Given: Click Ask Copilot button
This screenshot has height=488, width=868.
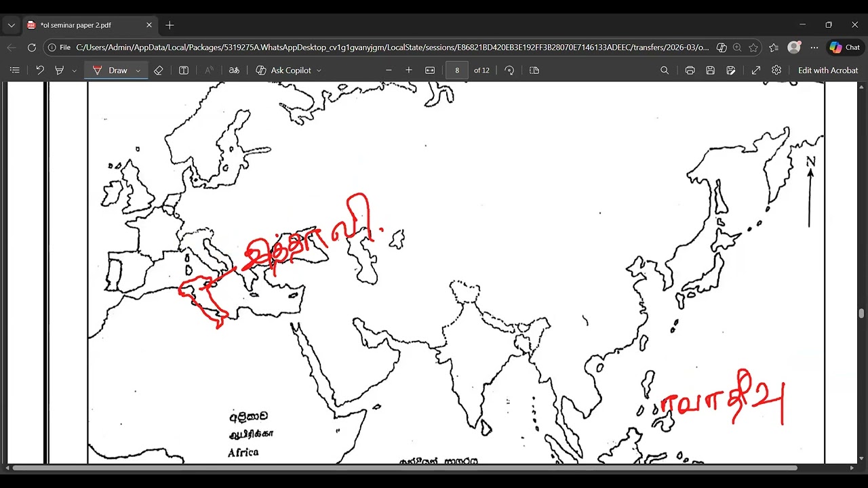Looking at the screenshot, I should [283, 70].
